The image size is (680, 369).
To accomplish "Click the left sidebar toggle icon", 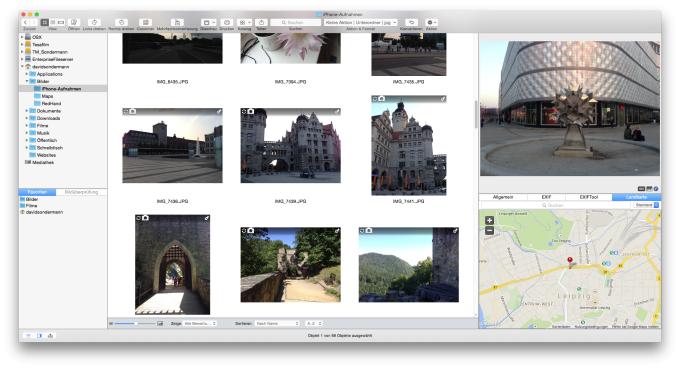I will tap(28, 336).
